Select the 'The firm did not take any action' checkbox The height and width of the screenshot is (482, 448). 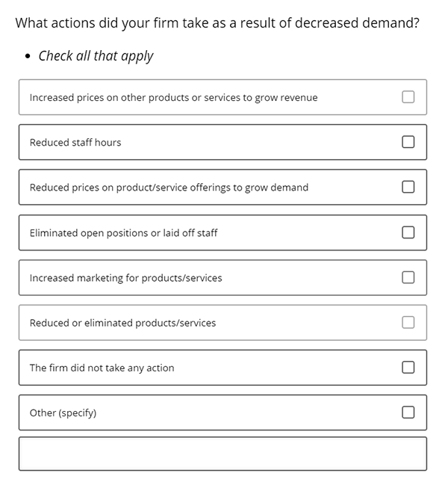[x=408, y=368]
